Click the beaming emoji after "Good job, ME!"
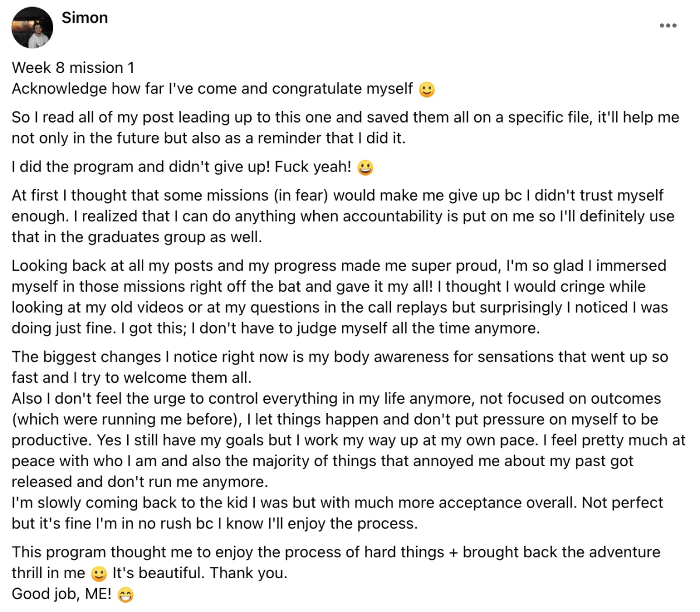Screen dimensions: 700x612 point(125,595)
